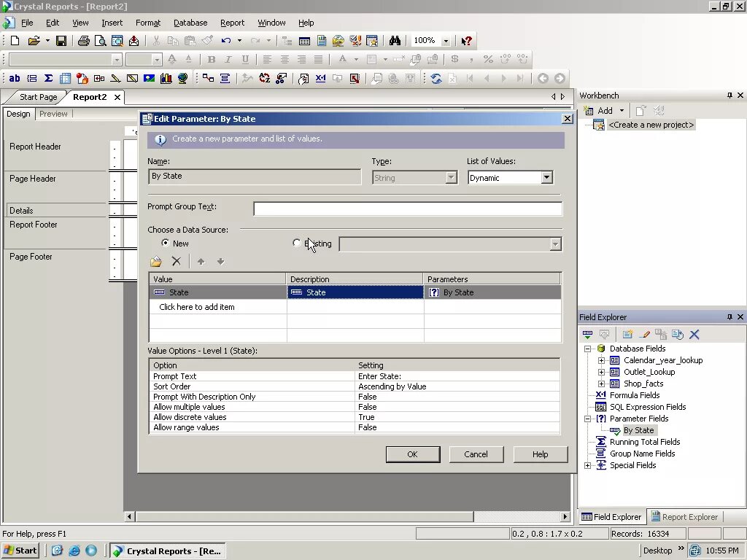This screenshot has width=747, height=560.
Task: Click the Field Explorer pin icon
Action: pos(729,316)
